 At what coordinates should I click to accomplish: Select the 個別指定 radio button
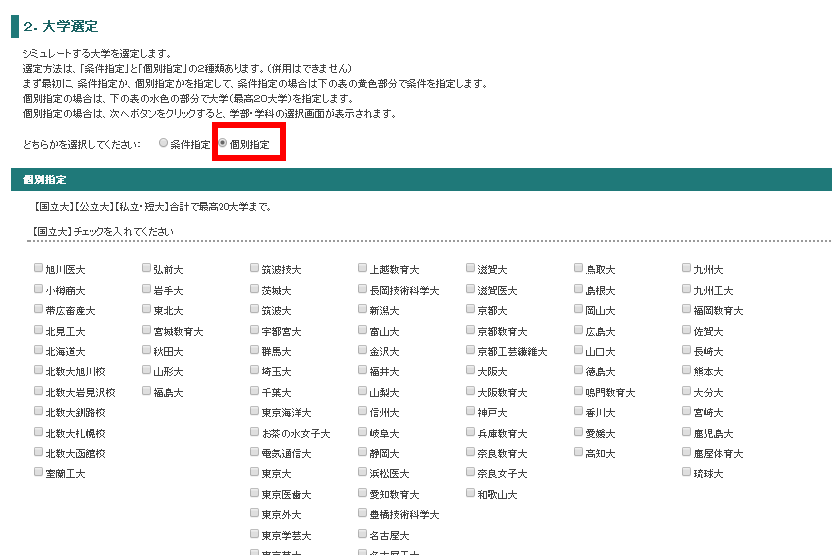point(223,143)
